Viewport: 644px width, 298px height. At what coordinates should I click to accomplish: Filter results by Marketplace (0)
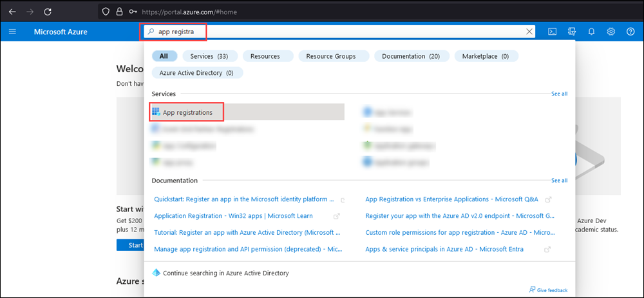[x=485, y=56]
